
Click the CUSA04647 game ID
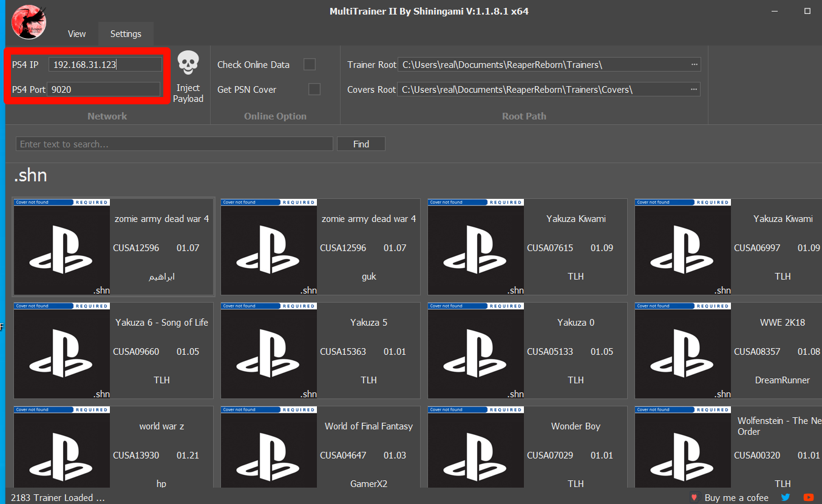click(x=343, y=455)
